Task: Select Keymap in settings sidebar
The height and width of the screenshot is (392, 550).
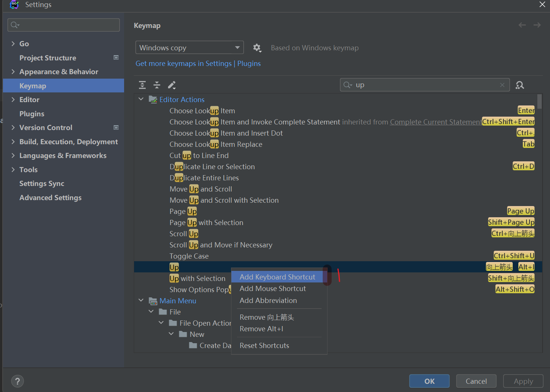Action: (63, 86)
